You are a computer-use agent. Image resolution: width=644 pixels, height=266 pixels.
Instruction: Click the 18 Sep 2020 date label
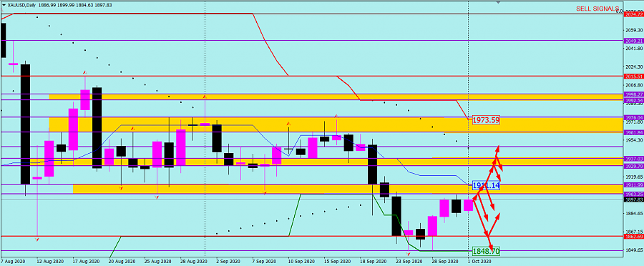pos(373,261)
